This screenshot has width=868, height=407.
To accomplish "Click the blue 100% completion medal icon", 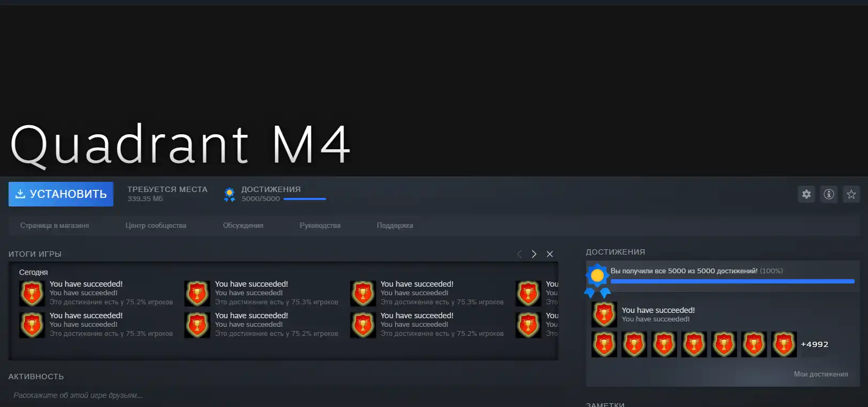I will coord(597,280).
